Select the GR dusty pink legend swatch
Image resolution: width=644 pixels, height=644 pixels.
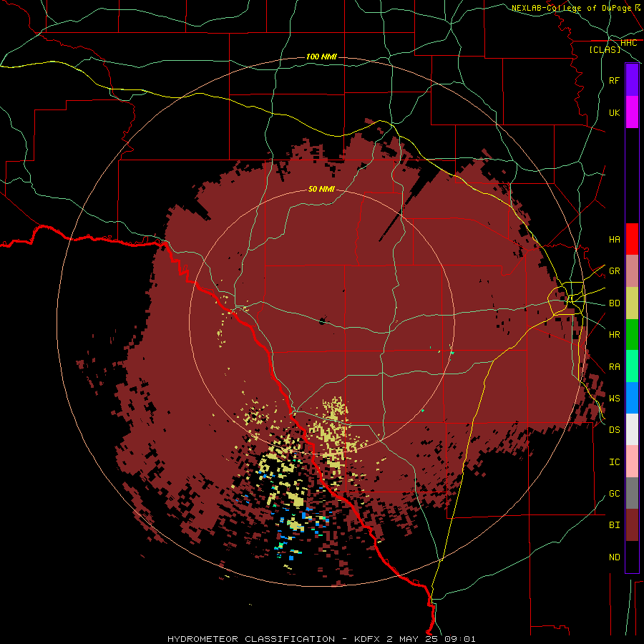tap(632, 271)
